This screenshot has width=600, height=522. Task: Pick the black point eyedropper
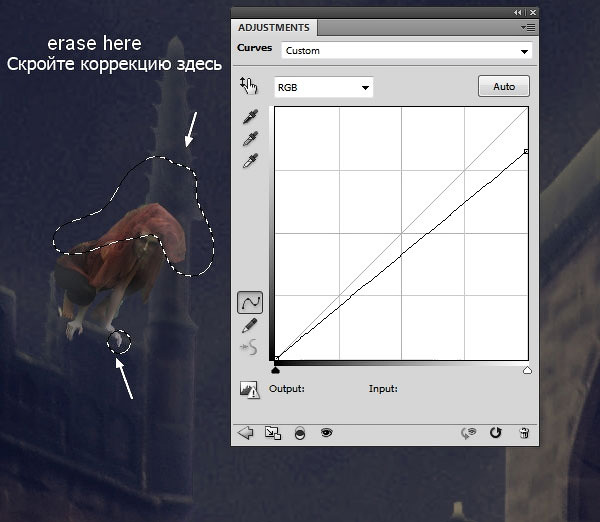[x=250, y=117]
